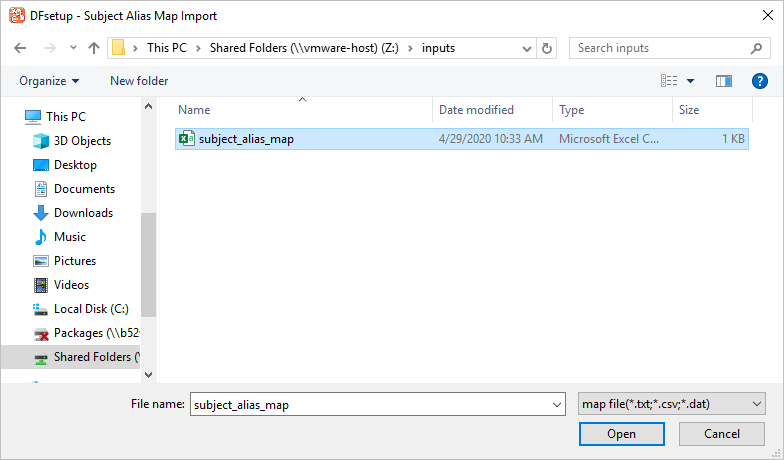Click the change view layout icon
Viewport: 784px width, 460px height.
669,81
